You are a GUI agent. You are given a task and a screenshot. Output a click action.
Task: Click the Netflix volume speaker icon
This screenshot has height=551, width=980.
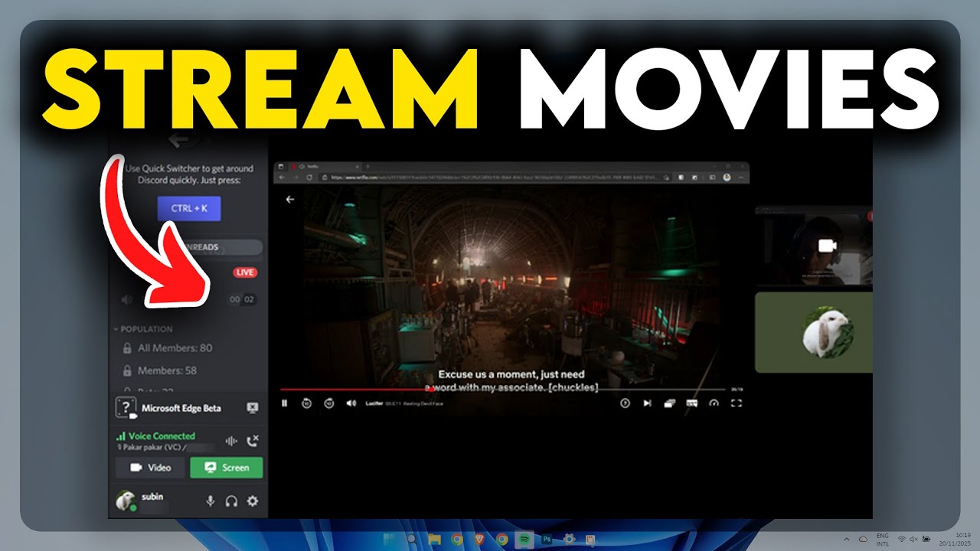point(351,403)
